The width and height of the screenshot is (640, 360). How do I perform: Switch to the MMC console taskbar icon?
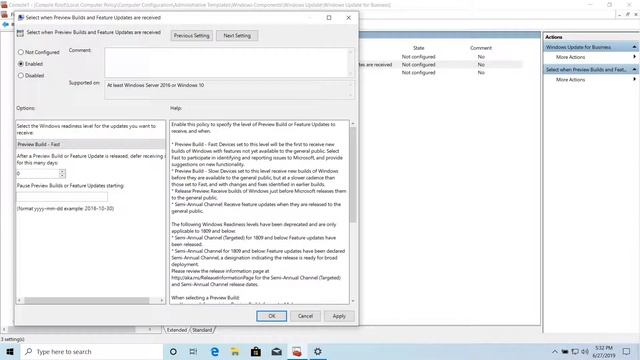click(x=297, y=351)
